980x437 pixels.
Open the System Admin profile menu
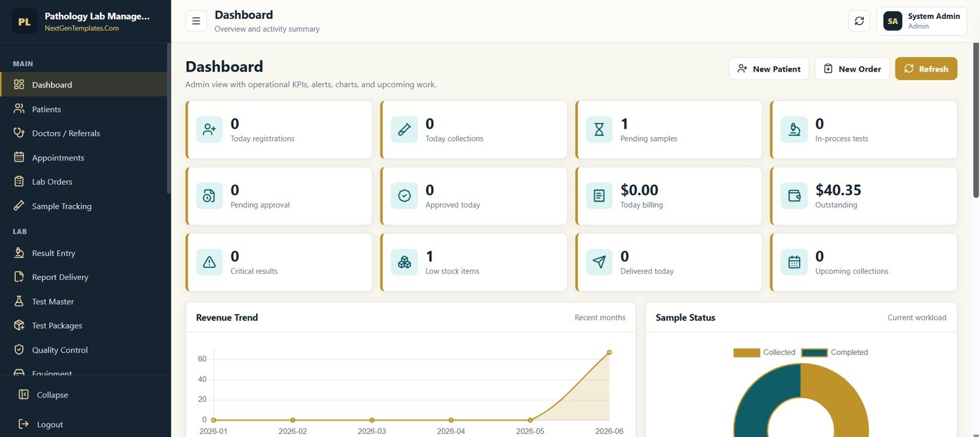[921, 21]
